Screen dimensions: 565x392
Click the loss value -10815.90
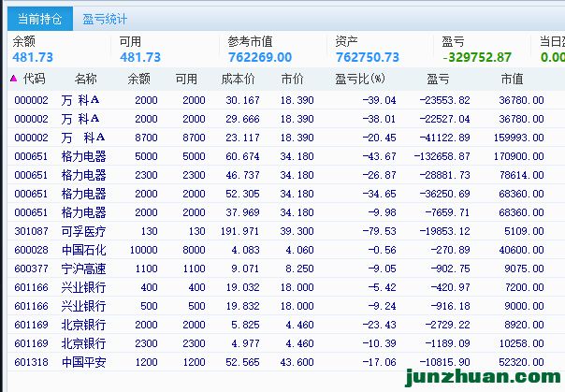click(444, 362)
